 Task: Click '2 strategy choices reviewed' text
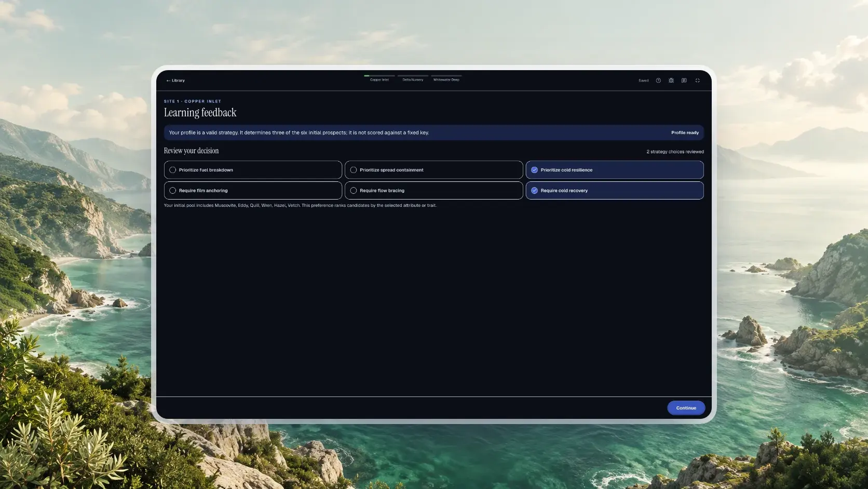pyautogui.click(x=675, y=152)
